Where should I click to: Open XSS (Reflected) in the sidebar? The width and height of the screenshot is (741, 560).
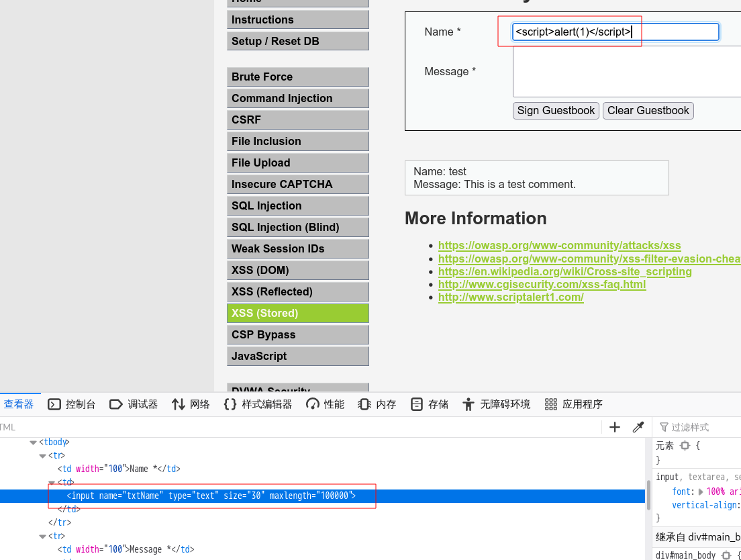298,291
